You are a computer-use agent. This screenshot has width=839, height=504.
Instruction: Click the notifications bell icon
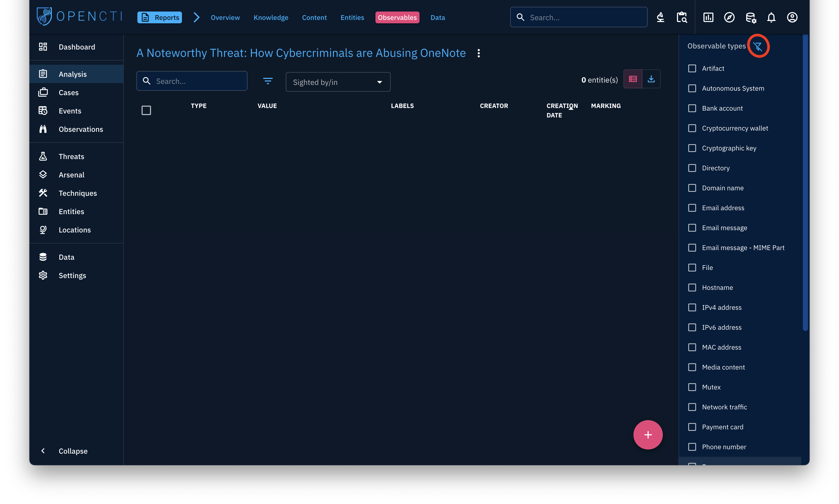click(771, 17)
